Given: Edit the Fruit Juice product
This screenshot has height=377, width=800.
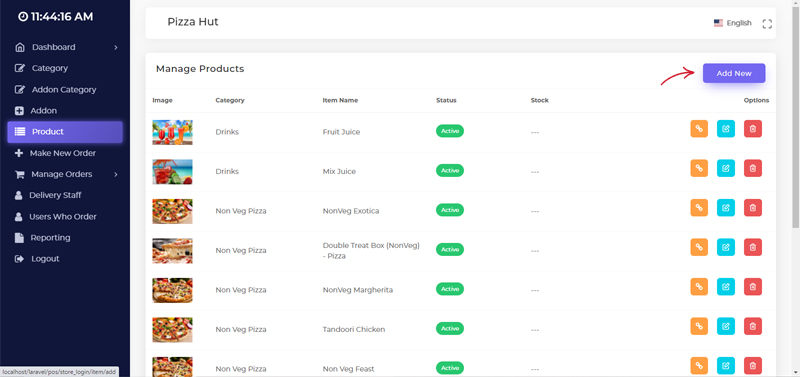Looking at the screenshot, I should click(x=726, y=129).
